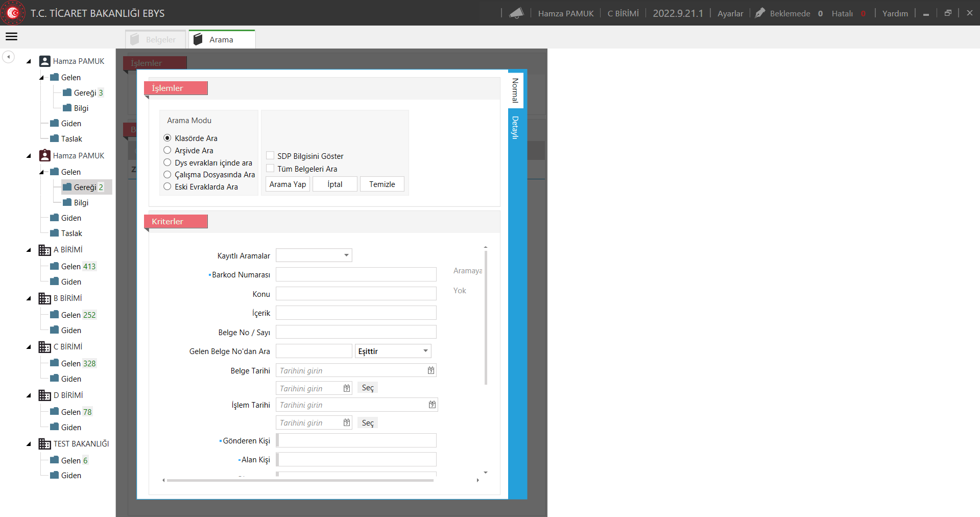Open Yardım in the top bar

(895, 13)
